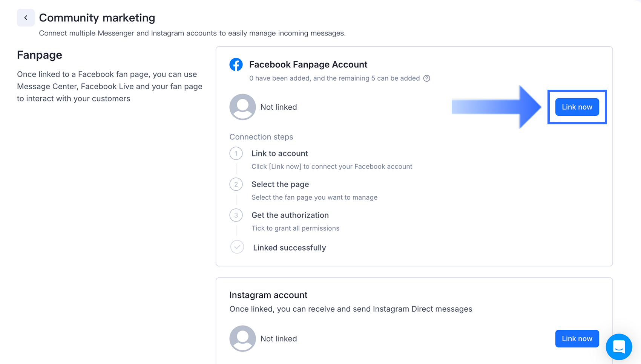Click the Linked successfully checkmark circle

tap(237, 247)
